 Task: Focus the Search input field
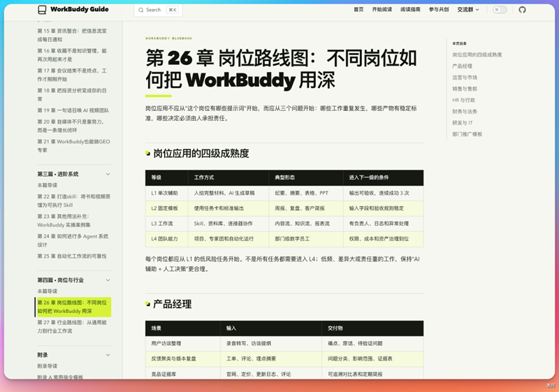point(159,10)
